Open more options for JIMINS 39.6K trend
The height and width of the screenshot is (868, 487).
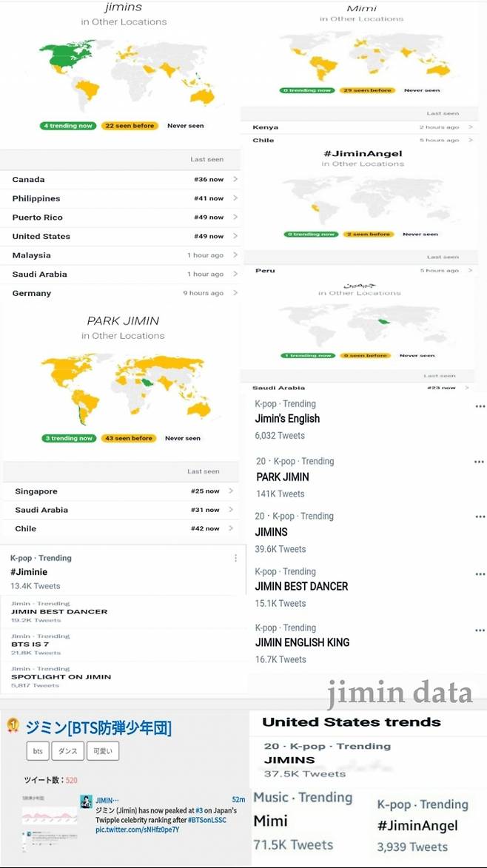tap(480, 517)
